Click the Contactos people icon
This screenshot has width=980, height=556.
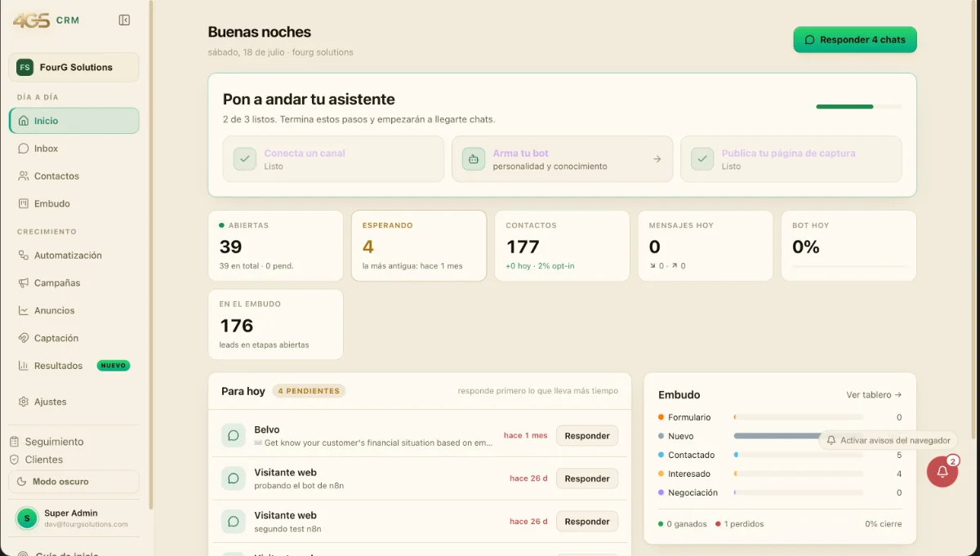(24, 176)
